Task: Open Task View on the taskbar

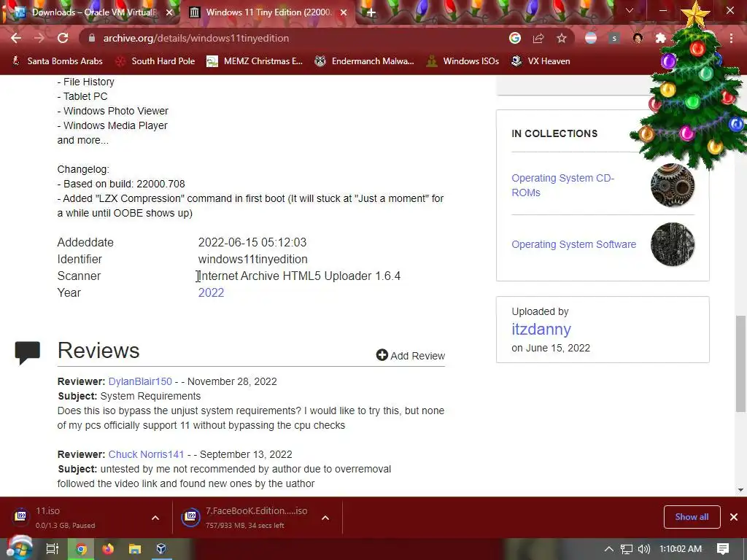Action: (x=52, y=549)
